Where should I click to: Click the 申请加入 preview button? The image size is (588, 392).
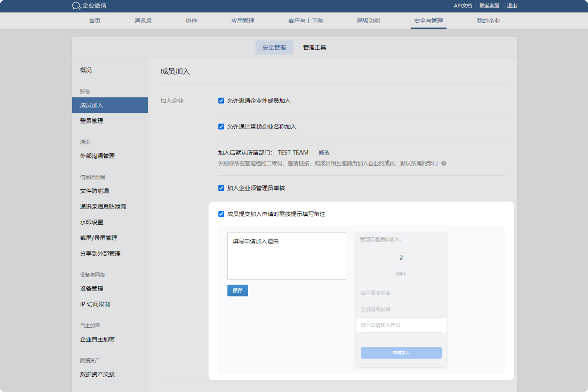(401, 353)
